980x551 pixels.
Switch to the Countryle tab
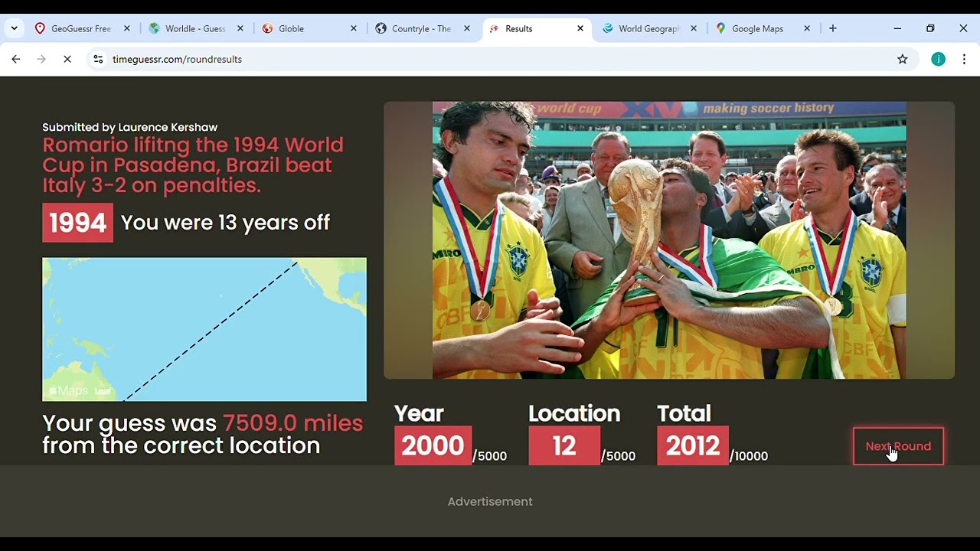(422, 28)
